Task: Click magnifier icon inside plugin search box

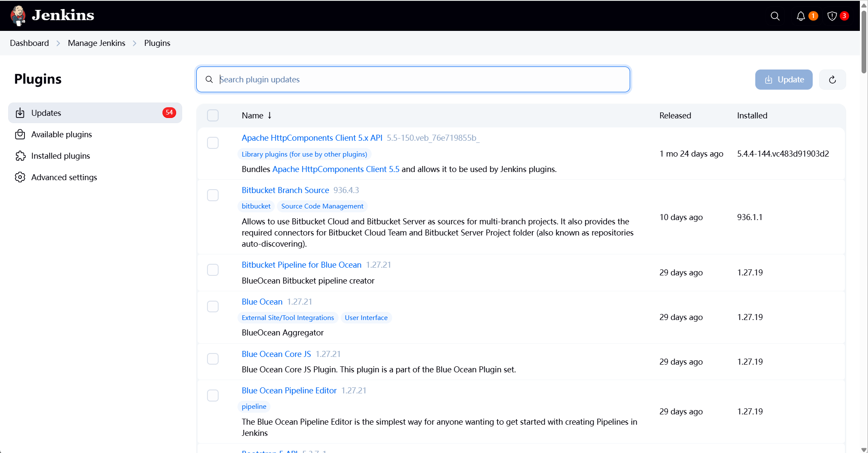Action: click(x=209, y=79)
